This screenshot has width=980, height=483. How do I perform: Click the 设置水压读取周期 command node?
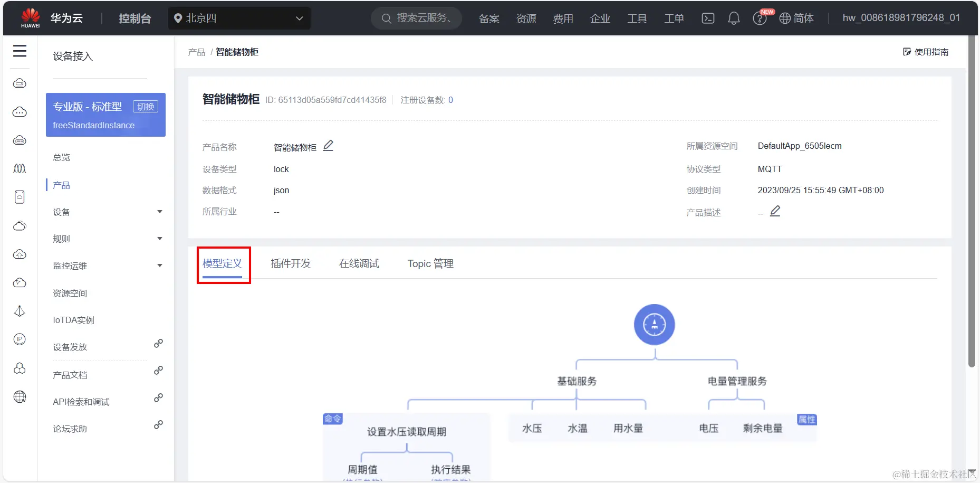tap(407, 432)
